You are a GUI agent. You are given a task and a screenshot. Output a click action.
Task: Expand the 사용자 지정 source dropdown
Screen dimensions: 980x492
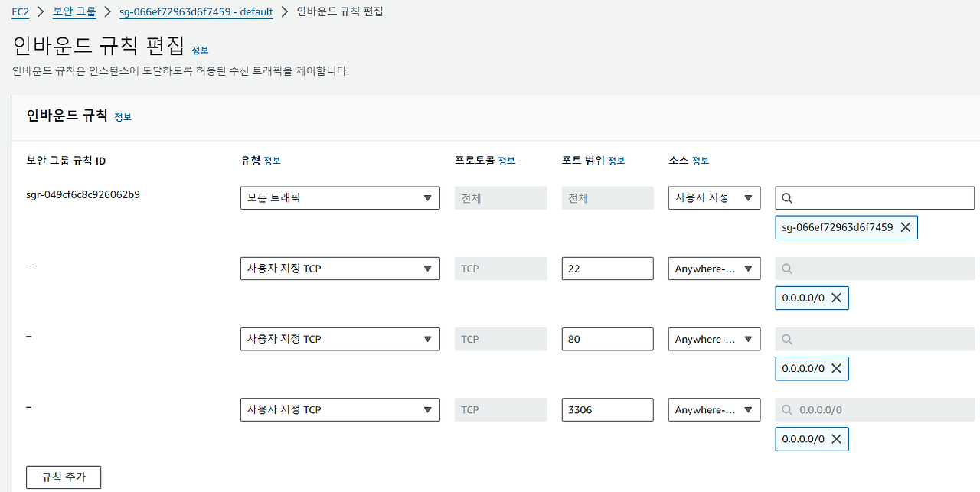(714, 198)
